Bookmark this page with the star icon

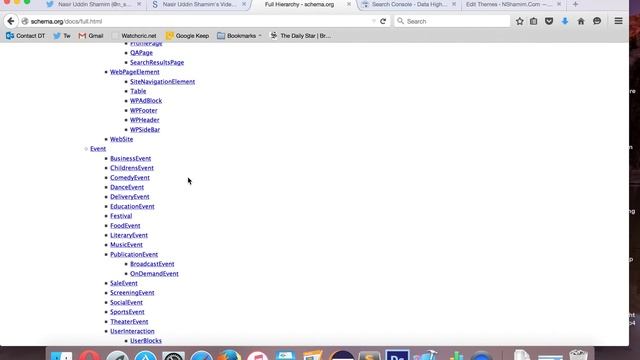point(520,21)
